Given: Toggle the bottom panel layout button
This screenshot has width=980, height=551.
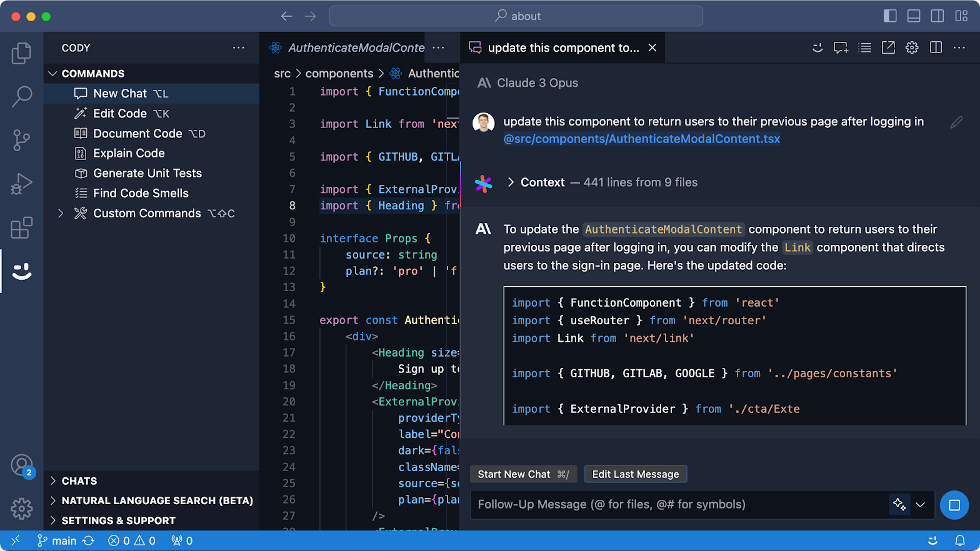Looking at the screenshot, I should pyautogui.click(x=914, y=16).
